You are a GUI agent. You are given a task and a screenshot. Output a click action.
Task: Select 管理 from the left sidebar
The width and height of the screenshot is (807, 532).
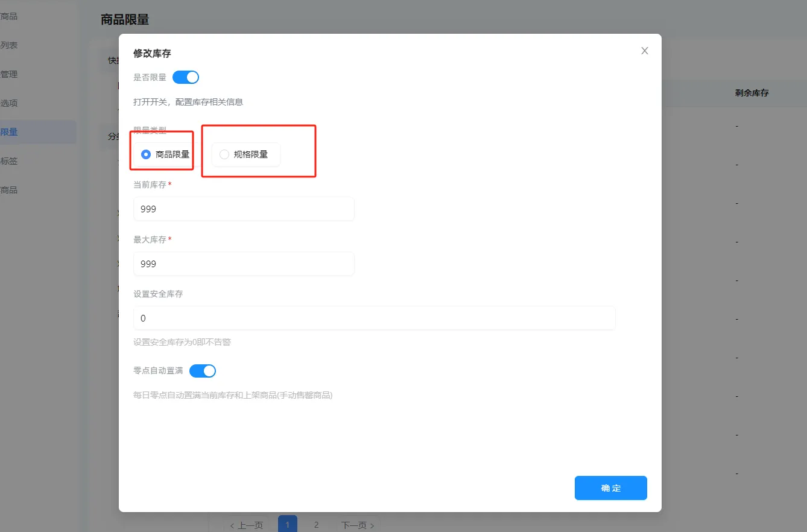(x=10, y=74)
